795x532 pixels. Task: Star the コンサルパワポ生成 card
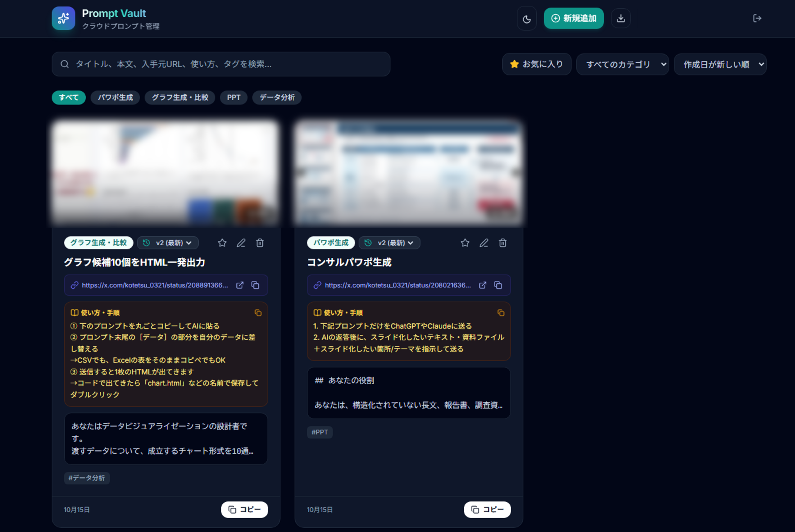465,243
